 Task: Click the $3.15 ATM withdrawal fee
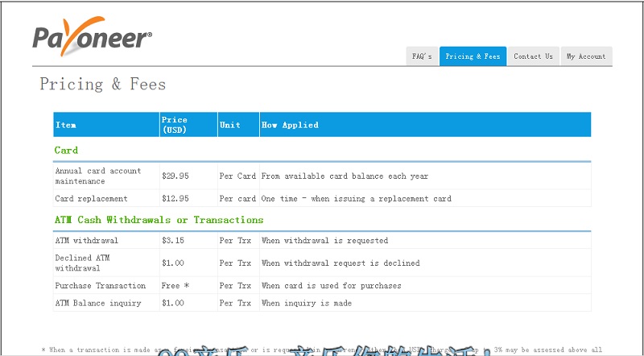pyautogui.click(x=173, y=240)
